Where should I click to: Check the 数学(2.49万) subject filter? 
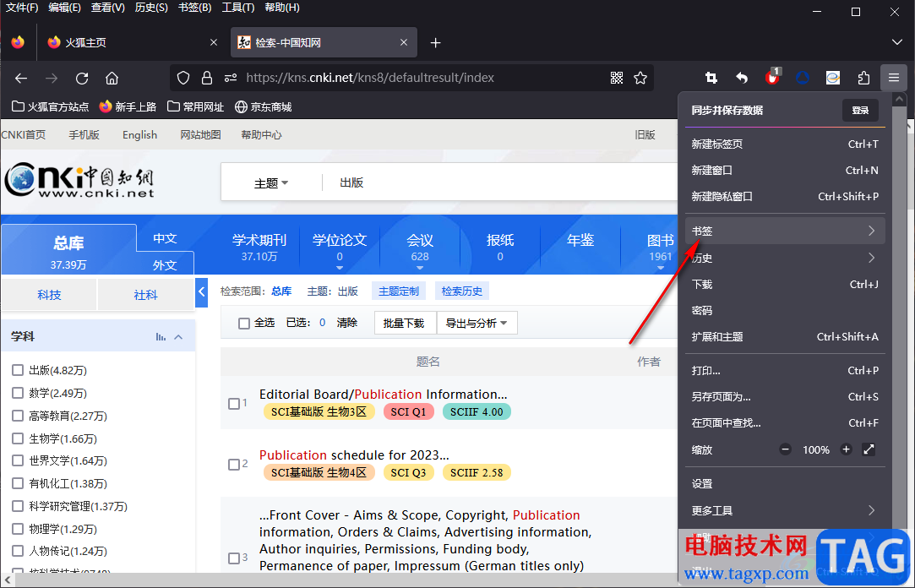coord(18,393)
